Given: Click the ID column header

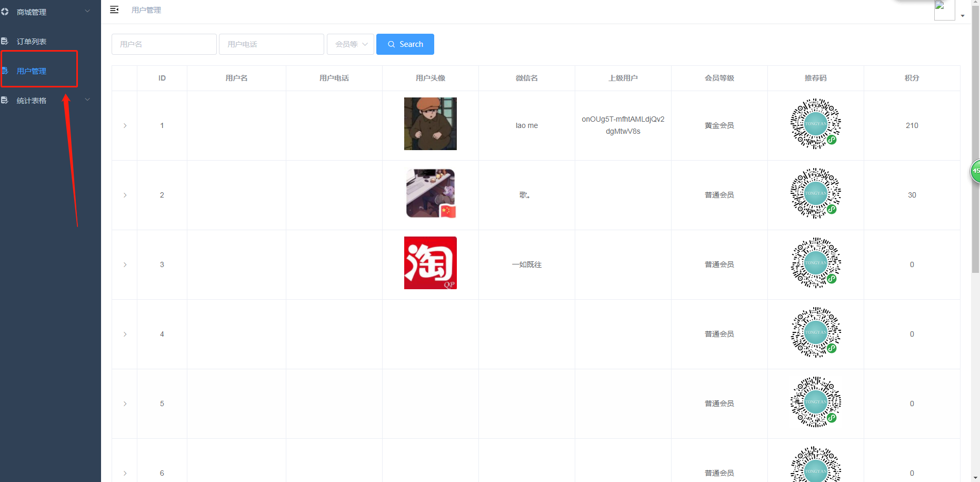Looking at the screenshot, I should [x=162, y=78].
